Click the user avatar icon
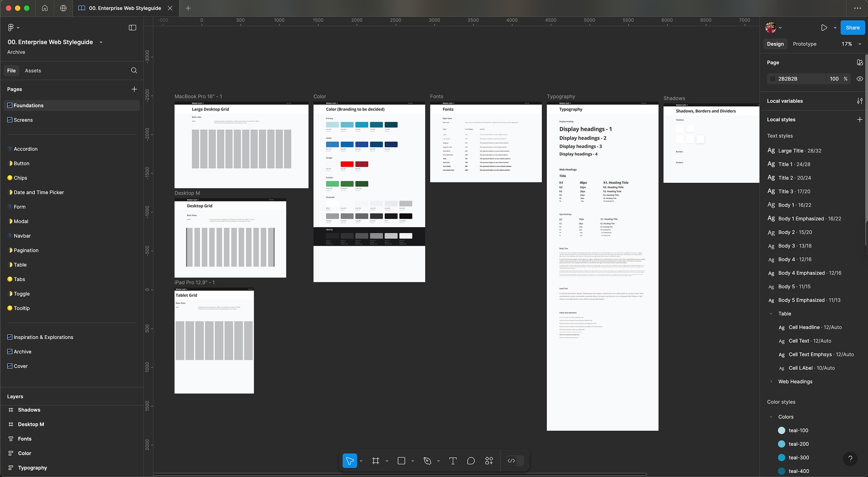Viewport: 868px width, 477px height. (x=771, y=28)
